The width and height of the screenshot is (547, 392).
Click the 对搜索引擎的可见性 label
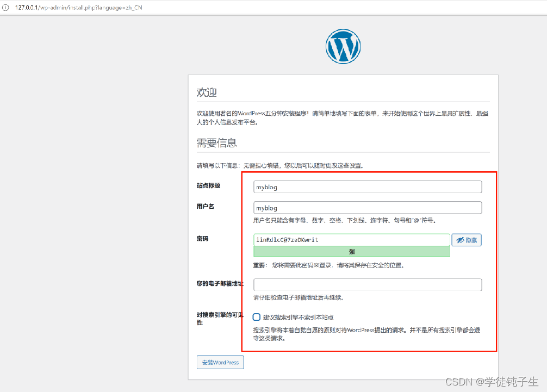tap(220, 319)
